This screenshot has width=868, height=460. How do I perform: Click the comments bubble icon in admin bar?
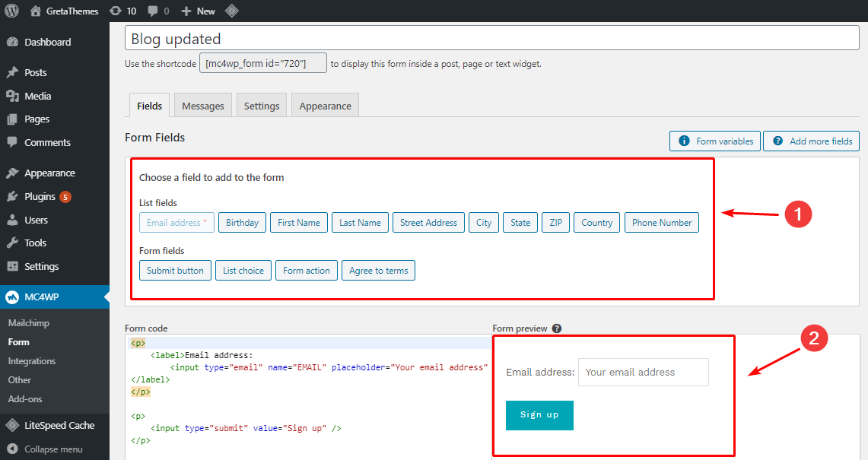point(152,11)
